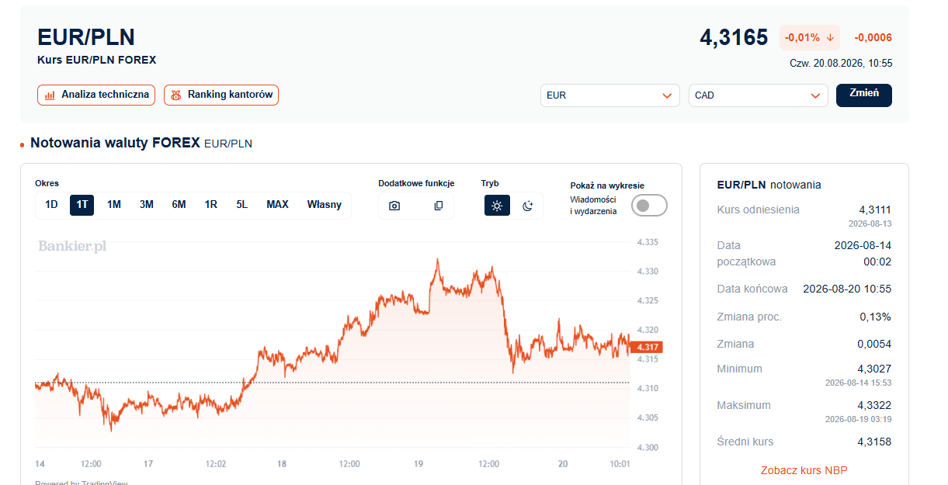
Task: Click the red down-arrow percent change badge
Action: click(810, 37)
